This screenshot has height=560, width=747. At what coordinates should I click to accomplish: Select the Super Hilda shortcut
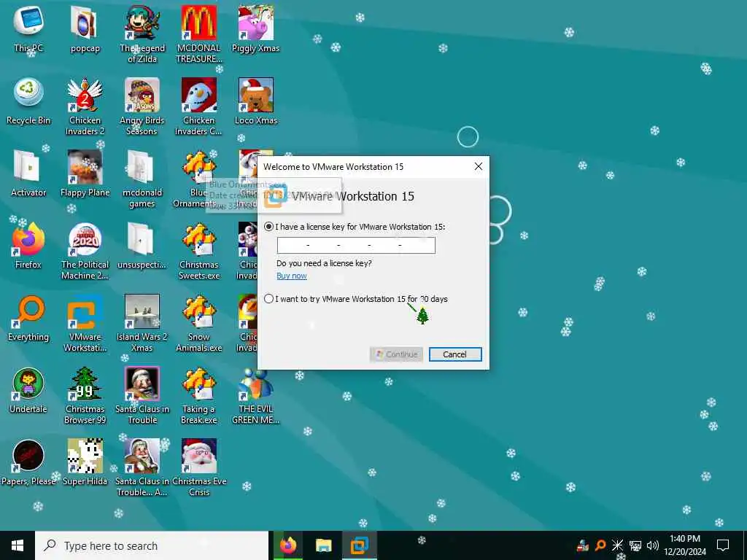tap(85, 464)
